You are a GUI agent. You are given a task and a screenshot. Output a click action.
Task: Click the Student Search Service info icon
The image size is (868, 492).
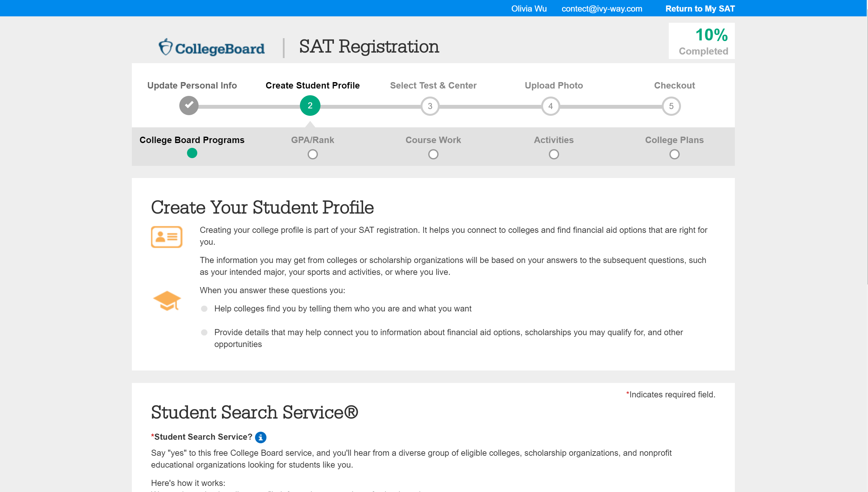(x=260, y=437)
